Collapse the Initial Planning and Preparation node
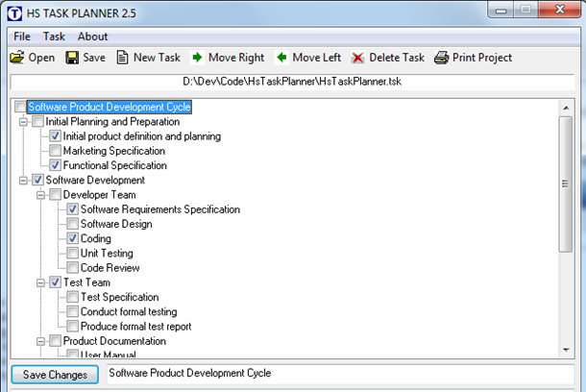This screenshot has width=586, height=392. (24, 122)
